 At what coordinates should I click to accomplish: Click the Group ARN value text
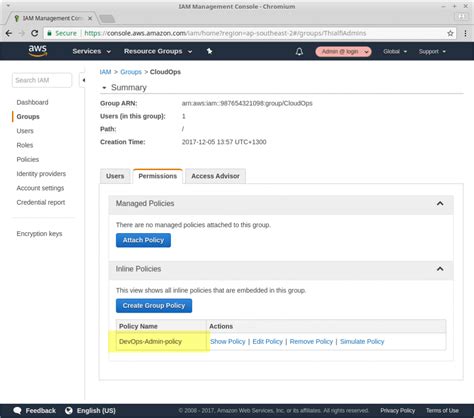click(x=247, y=103)
